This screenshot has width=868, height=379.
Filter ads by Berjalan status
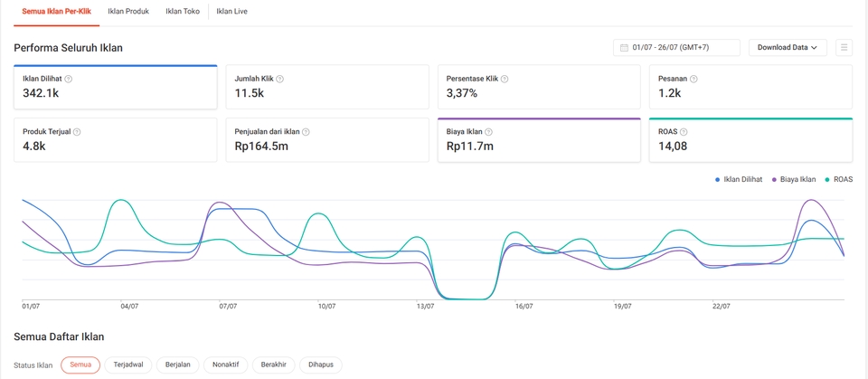178,365
